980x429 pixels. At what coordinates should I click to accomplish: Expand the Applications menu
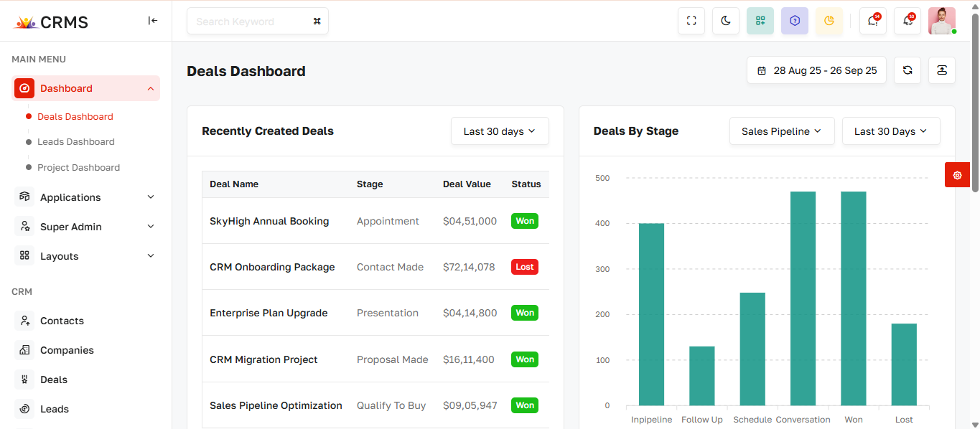pyautogui.click(x=85, y=197)
